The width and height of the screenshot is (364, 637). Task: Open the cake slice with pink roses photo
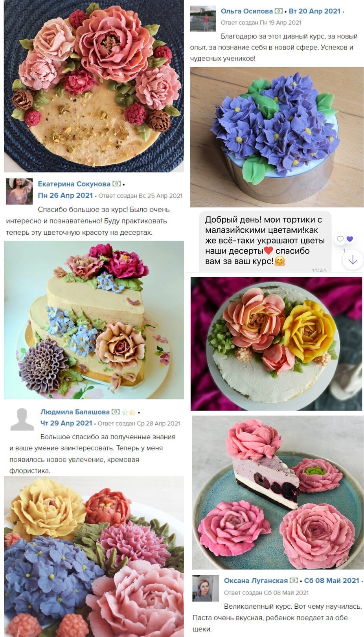pyautogui.click(x=278, y=492)
